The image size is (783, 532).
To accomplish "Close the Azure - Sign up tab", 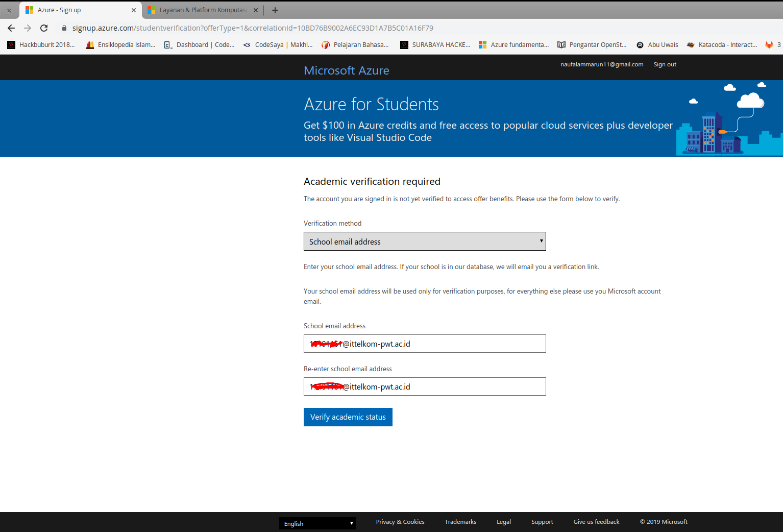I will [x=134, y=10].
